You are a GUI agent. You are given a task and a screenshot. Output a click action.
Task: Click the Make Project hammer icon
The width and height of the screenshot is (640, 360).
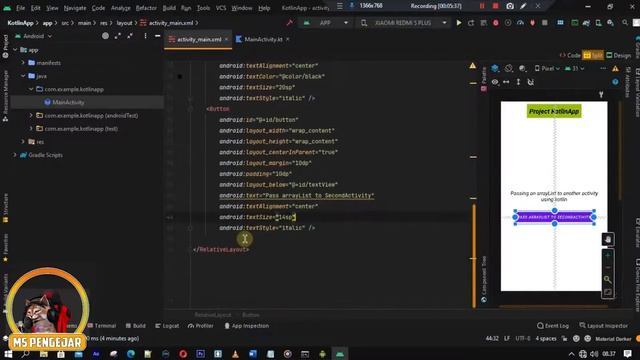coord(290,23)
